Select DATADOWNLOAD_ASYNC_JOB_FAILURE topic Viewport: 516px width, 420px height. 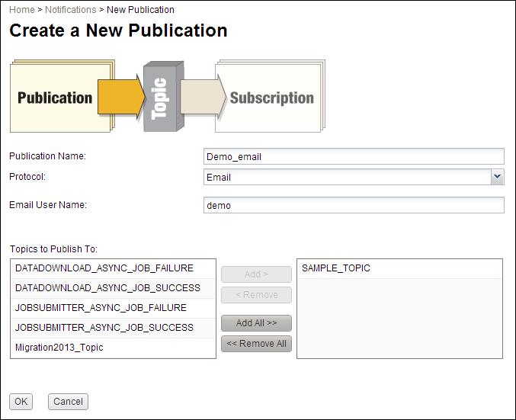pyautogui.click(x=114, y=268)
